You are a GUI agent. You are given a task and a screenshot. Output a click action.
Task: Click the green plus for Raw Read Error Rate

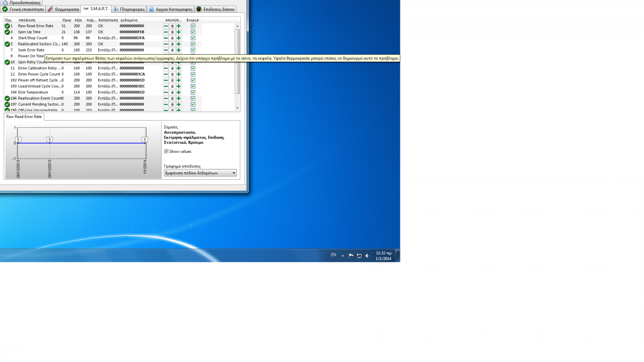tap(179, 26)
